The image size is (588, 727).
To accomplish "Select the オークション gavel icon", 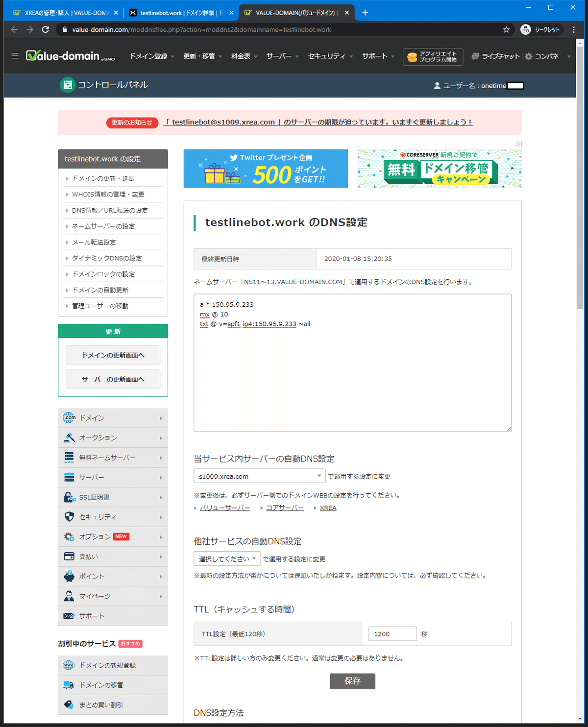I will point(69,437).
